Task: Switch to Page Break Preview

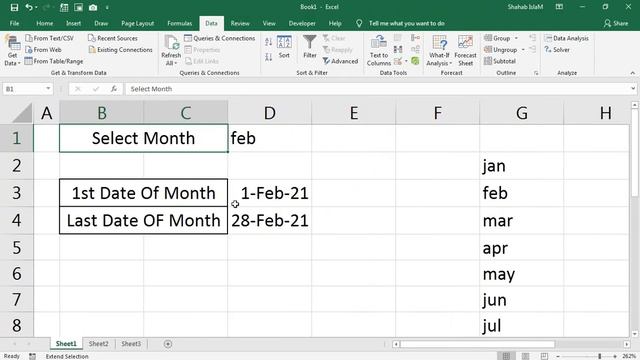Action: click(x=544, y=356)
